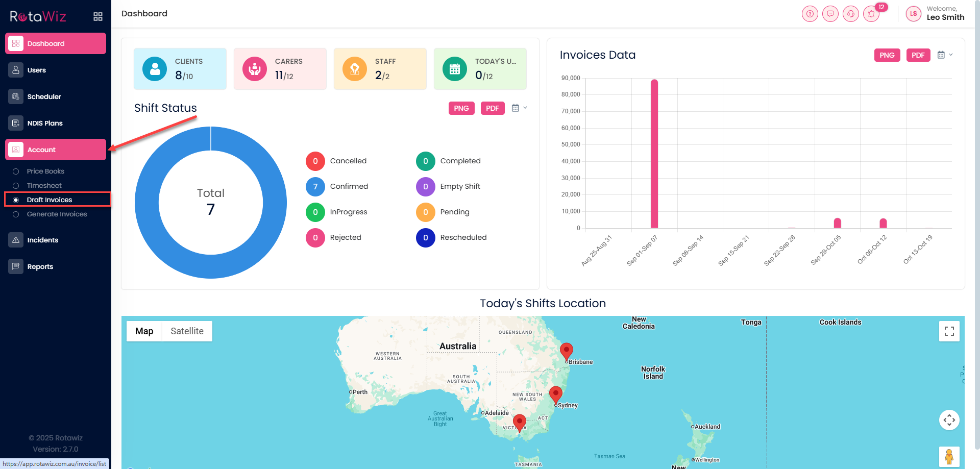Click the Street View pegman icon
980x469 pixels.
(x=949, y=456)
